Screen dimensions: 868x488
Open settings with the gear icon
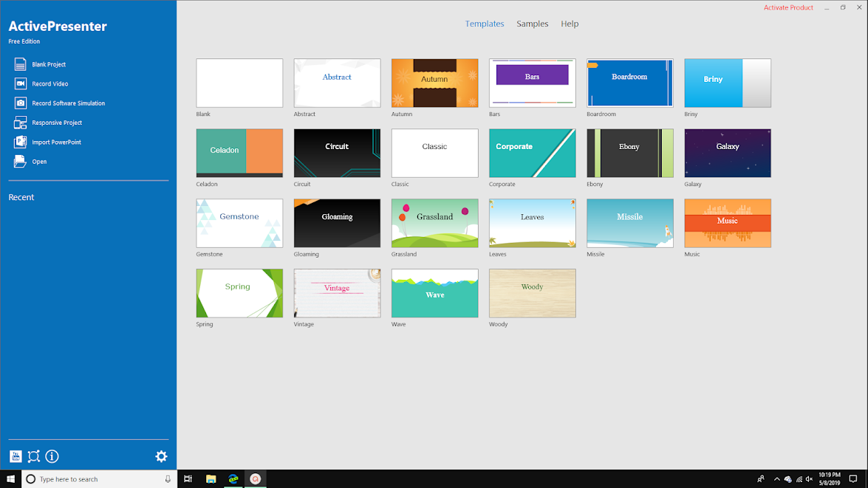161,456
